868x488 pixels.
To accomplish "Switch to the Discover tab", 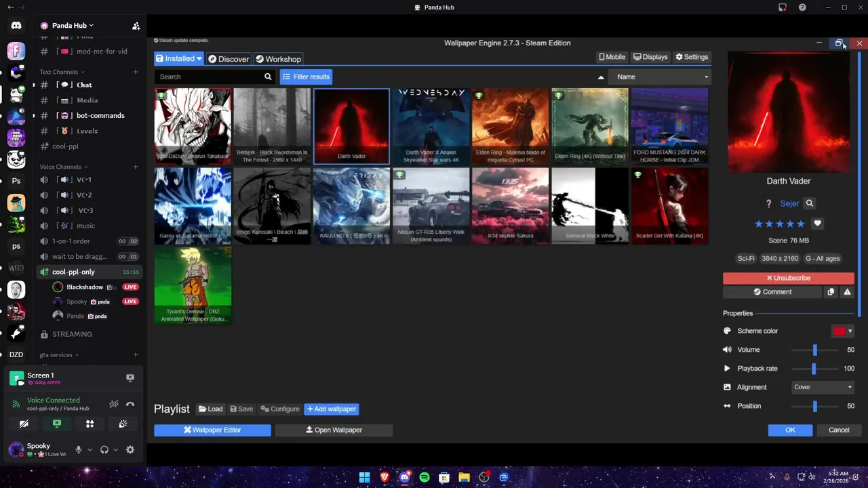I will tap(229, 59).
